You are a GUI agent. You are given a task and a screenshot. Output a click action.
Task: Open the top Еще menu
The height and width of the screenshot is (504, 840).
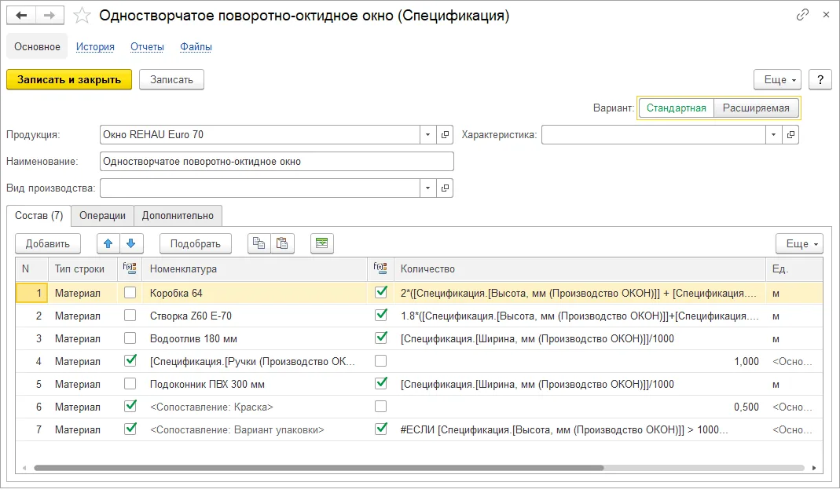pyautogui.click(x=777, y=80)
